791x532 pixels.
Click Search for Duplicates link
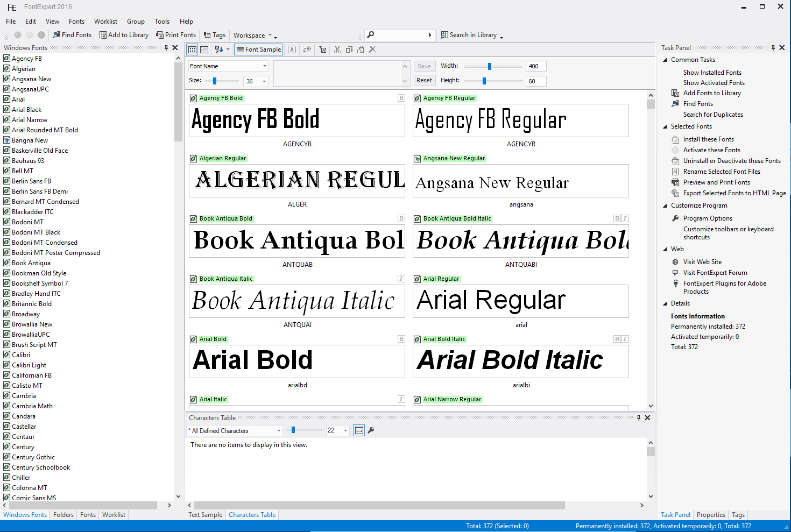pos(713,115)
